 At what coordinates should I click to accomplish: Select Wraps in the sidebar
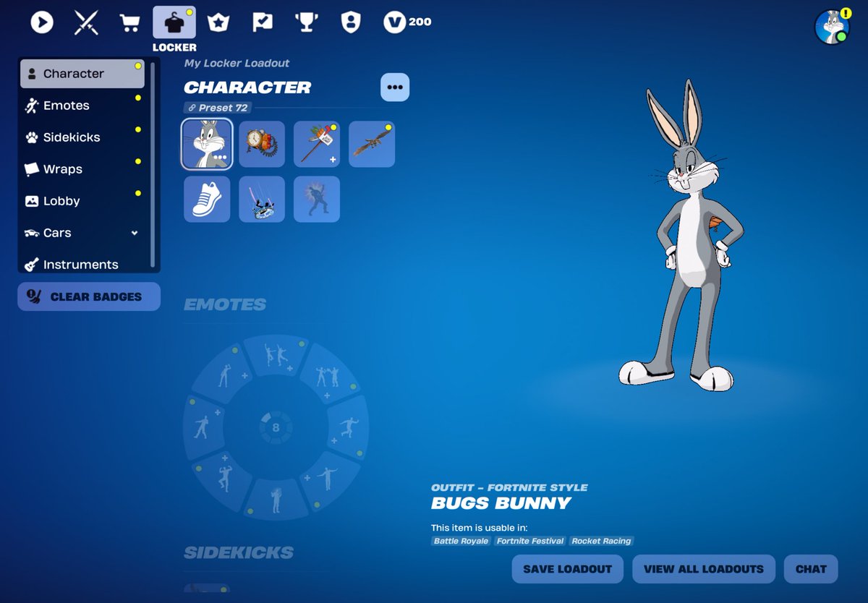coord(82,169)
